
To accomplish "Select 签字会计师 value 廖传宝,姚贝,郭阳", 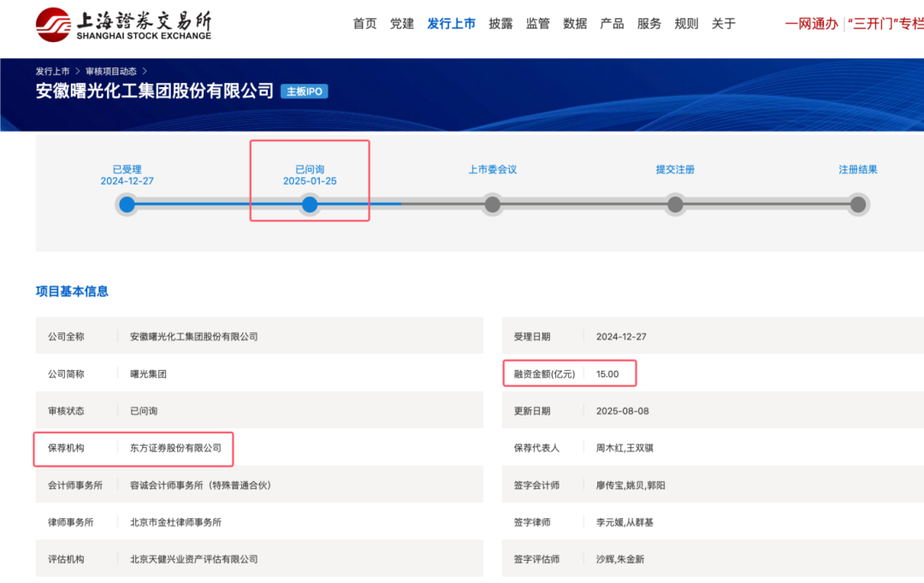I will (631, 486).
